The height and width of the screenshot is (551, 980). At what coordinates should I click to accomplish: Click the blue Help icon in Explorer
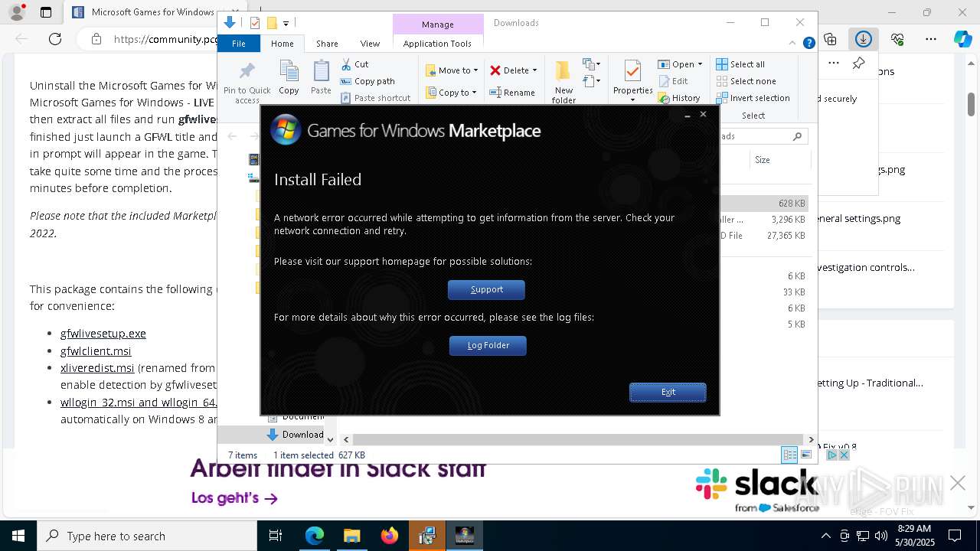point(808,43)
